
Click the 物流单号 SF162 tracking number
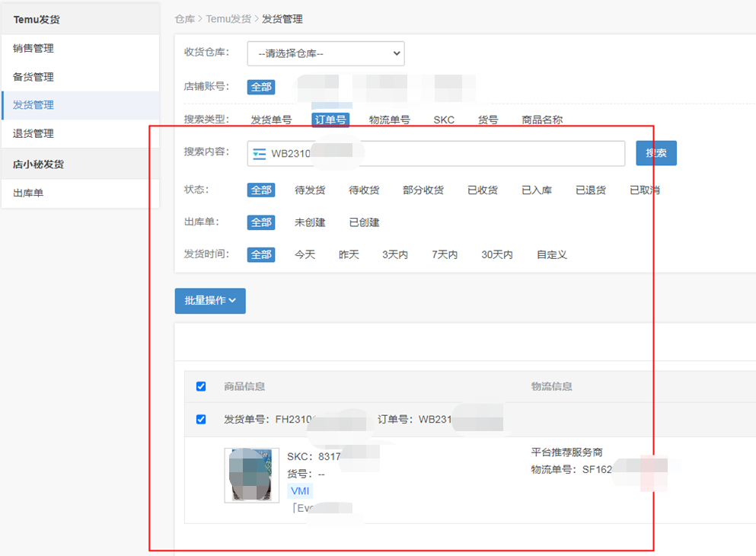coord(572,469)
